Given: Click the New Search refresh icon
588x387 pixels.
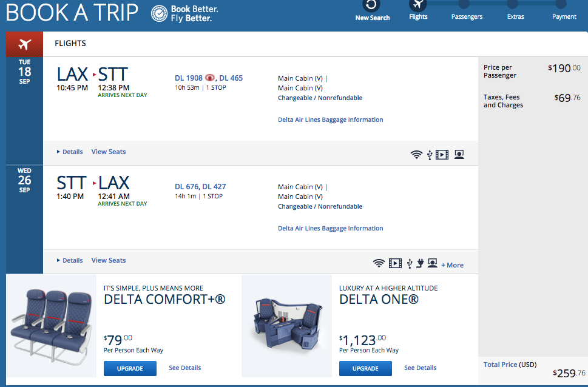Looking at the screenshot, I should (x=372, y=5).
